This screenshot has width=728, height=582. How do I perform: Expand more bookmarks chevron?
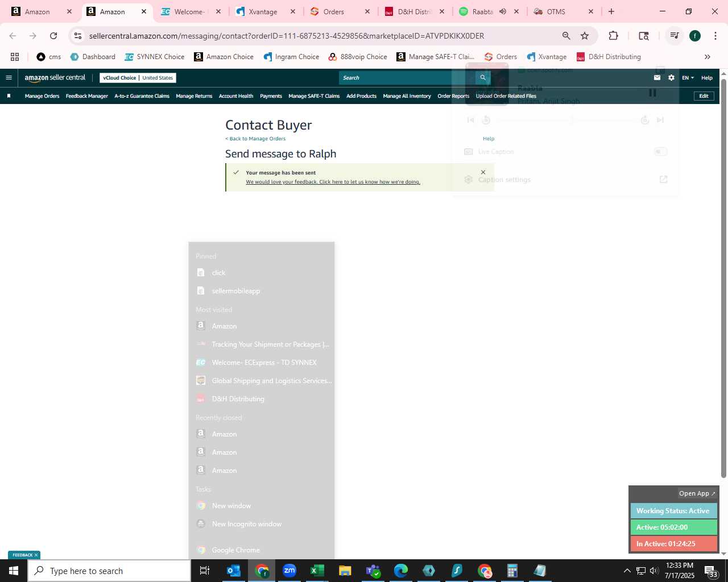[708, 57]
